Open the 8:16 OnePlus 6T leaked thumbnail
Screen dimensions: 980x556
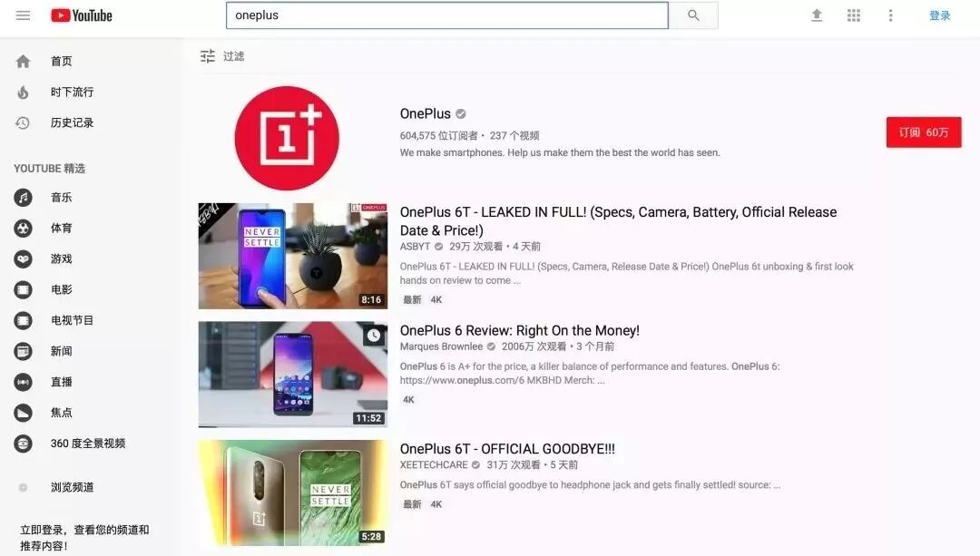pyautogui.click(x=292, y=256)
